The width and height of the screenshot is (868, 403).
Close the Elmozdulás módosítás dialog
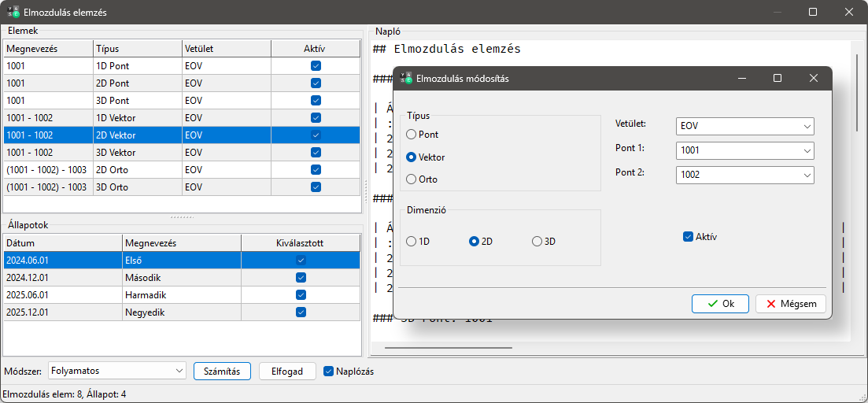[x=813, y=78]
